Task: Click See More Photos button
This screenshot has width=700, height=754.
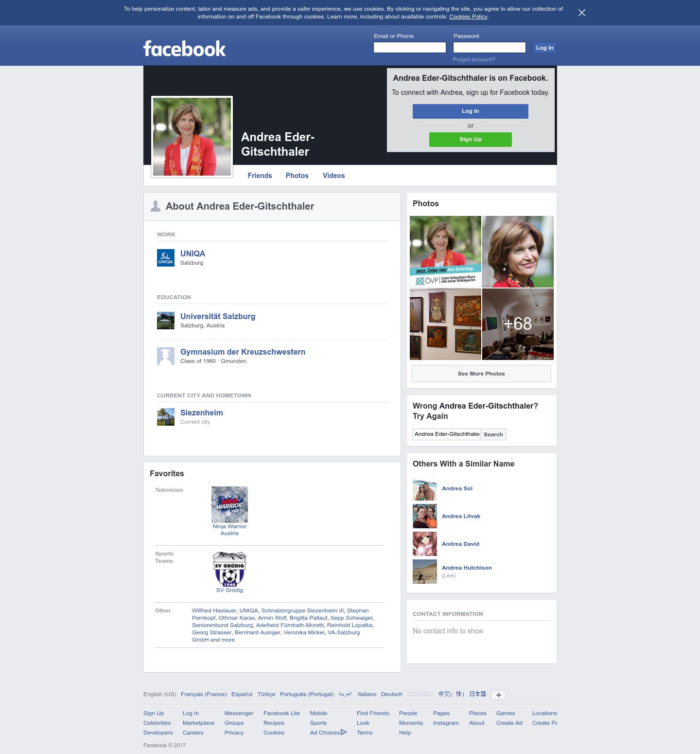Action: (481, 374)
